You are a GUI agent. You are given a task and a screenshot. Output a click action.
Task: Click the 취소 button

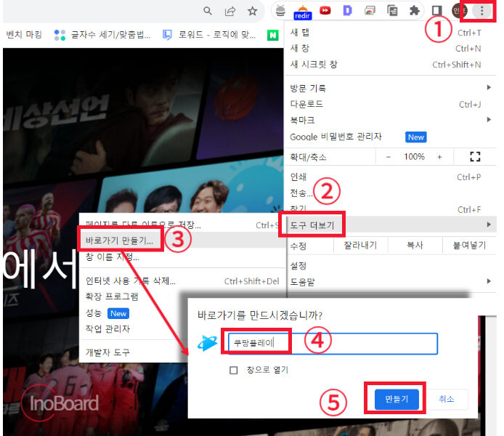pyautogui.click(x=446, y=399)
